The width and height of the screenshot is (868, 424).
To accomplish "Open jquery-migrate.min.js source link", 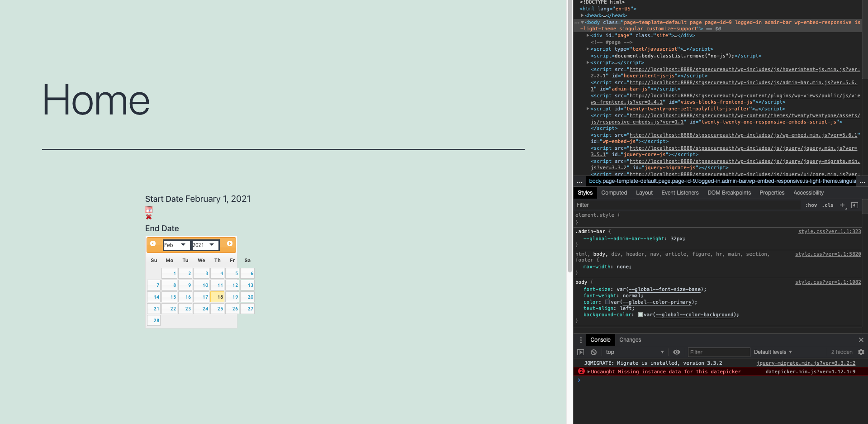I will pyautogui.click(x=806, y=363).
